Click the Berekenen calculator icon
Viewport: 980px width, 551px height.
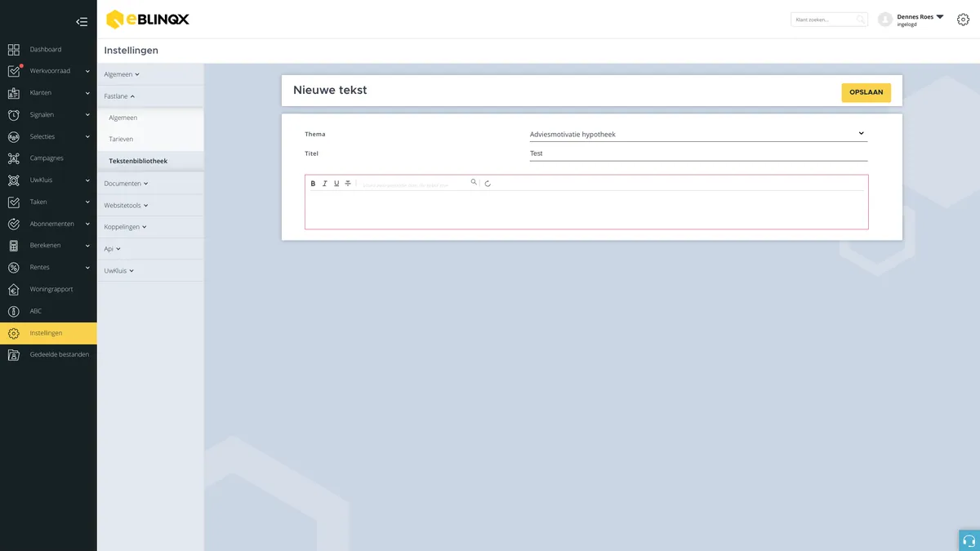coord(13,246)
